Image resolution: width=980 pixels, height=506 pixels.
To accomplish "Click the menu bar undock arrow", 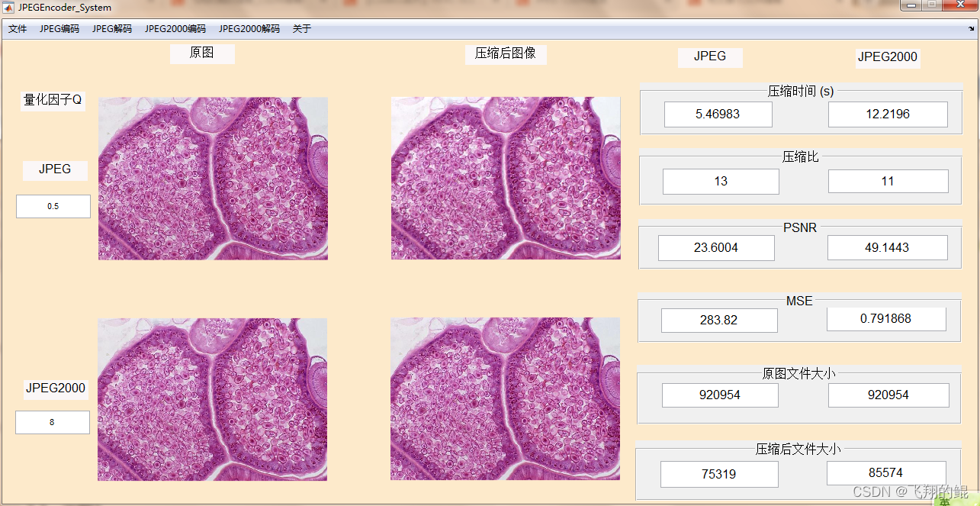I will tap(971, 29).
